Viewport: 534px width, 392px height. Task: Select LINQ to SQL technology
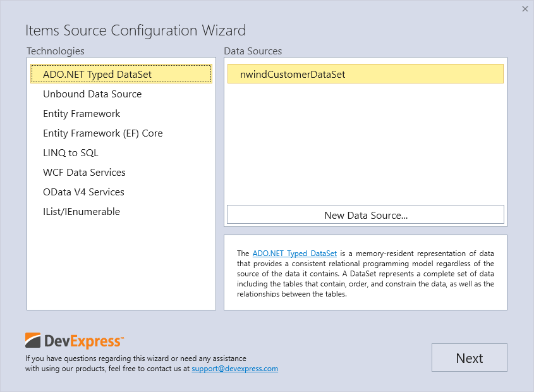click(x=121, y=153)
